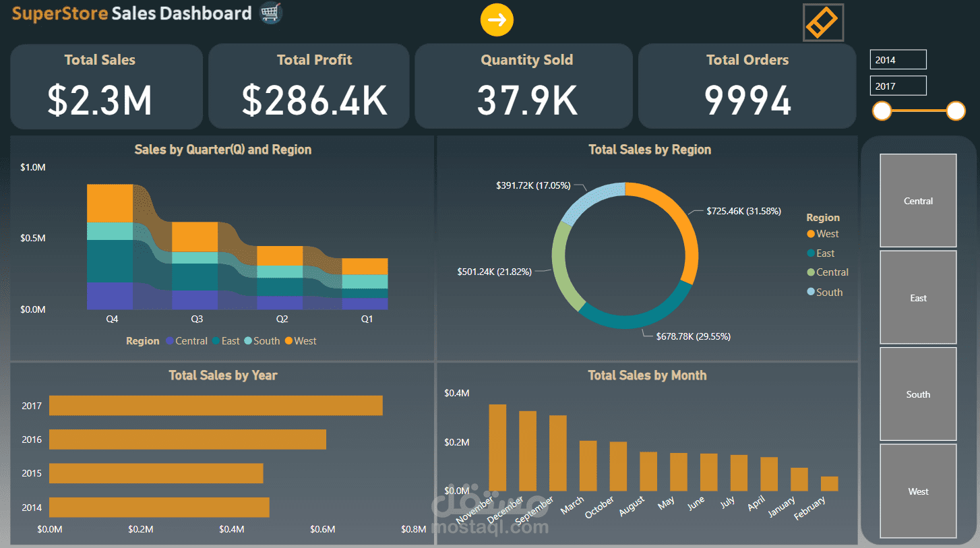Toggle the Central region slicer button
Image resolution: width=980 pixels, height=548 pixels.
pos(918,200)
